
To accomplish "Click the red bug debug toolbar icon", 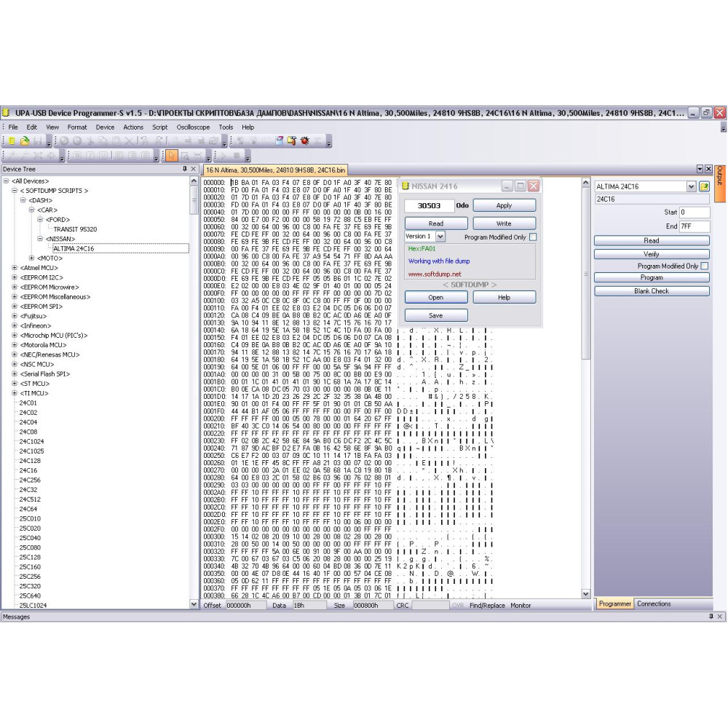I will [x=305, y=141].
